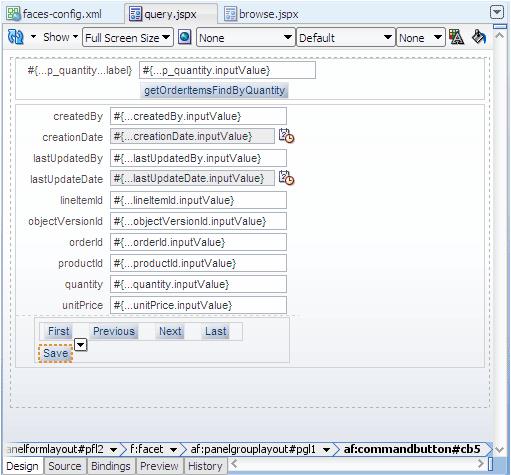
Task: Click the objectVersionId input field
Action: 198,221
